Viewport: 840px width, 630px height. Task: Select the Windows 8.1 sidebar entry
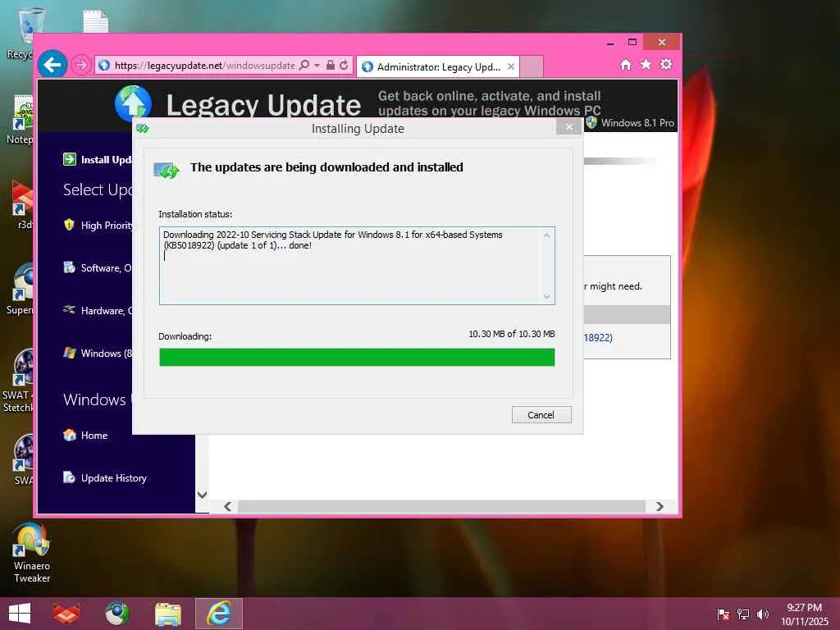click(98, 353)
